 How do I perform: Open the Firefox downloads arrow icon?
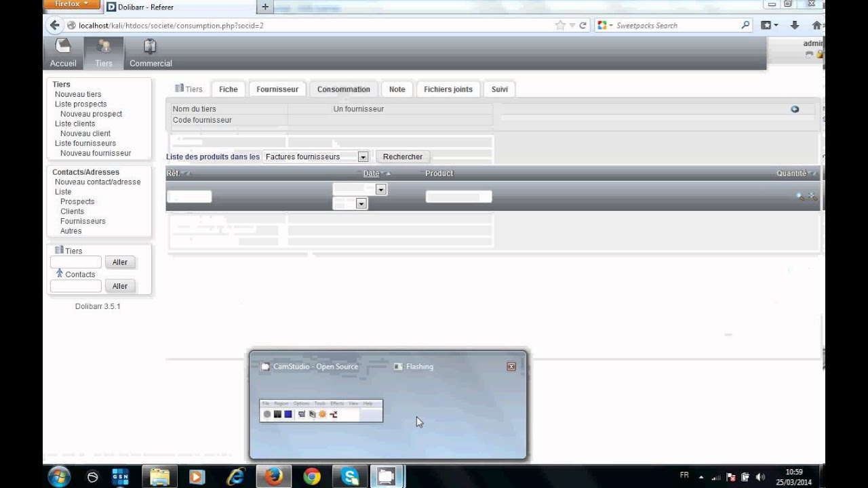pyautogui.click(x=795, y=25)
